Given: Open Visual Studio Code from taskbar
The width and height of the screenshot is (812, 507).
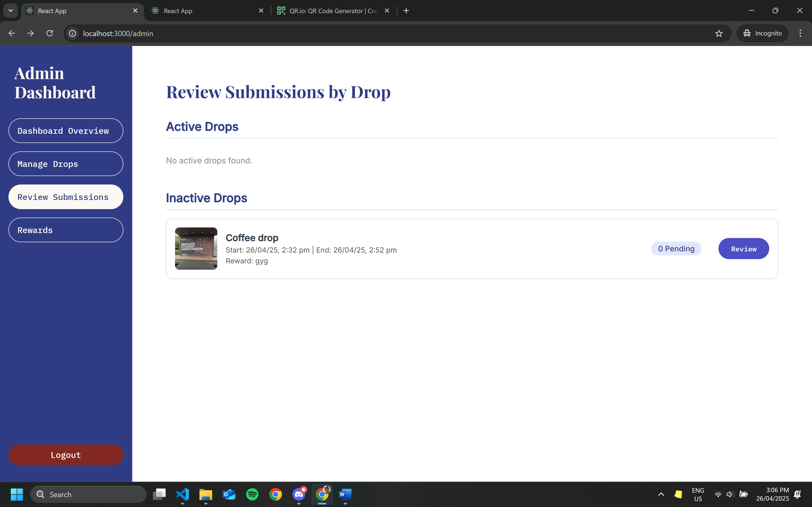Looking at the screenshot, I should click(x=183, y=494).
